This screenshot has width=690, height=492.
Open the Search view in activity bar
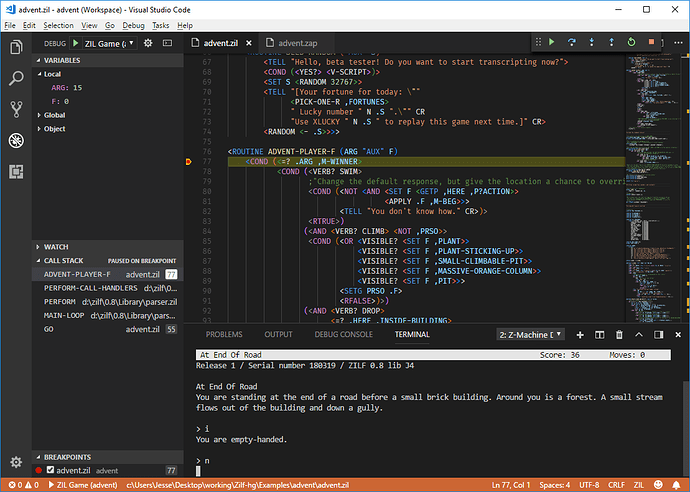click(16, 78)
